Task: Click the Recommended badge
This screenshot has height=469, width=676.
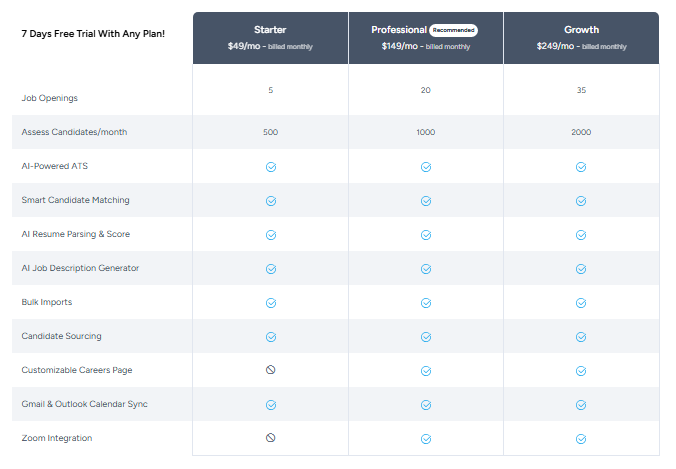Action: click(x=453, y=31)
